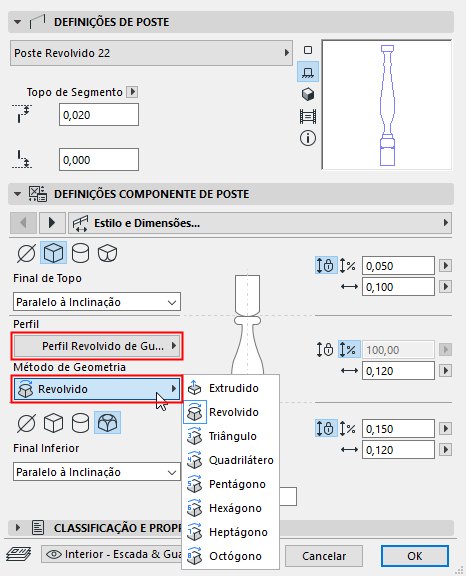Open the Final Inferior dropdown
The height and width of the screenshot is (576, 466).
(97, 472)
